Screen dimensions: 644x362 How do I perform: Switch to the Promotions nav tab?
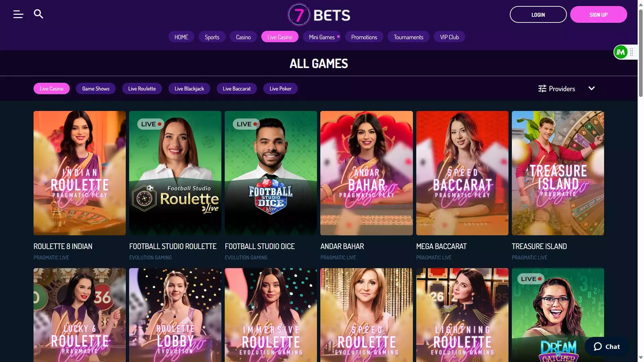click(x=364, y=37)
